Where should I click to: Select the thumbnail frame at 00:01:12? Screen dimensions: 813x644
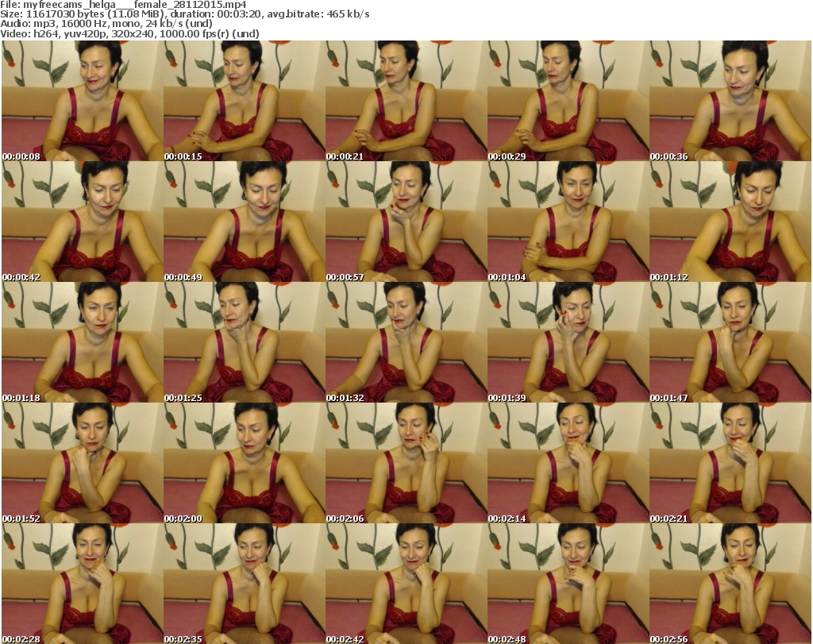(x=730, y=222)
